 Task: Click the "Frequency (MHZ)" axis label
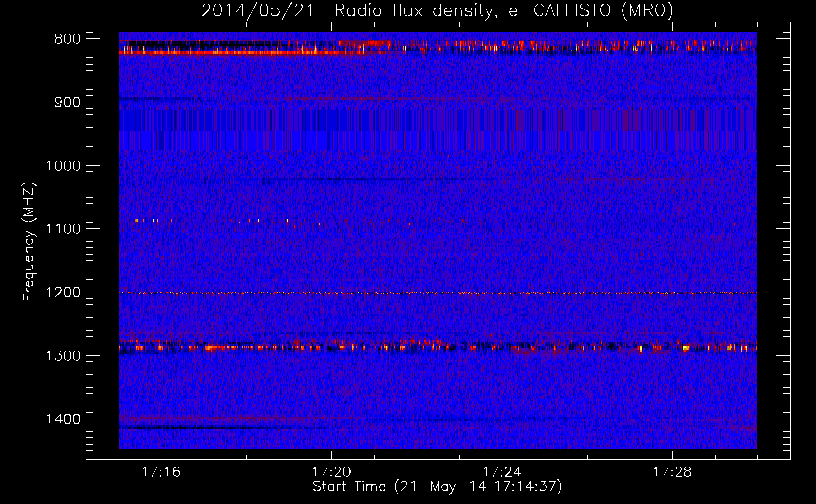click(x=29, y=241)
